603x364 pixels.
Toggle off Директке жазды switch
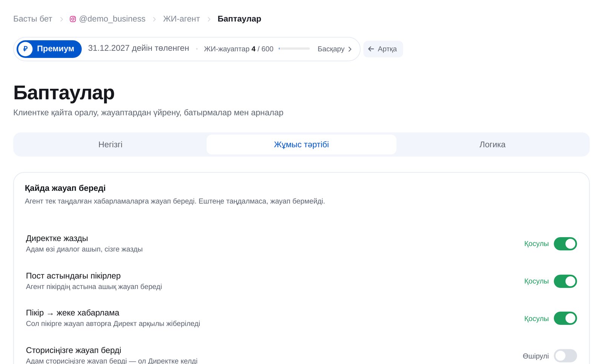click(565, 244)
